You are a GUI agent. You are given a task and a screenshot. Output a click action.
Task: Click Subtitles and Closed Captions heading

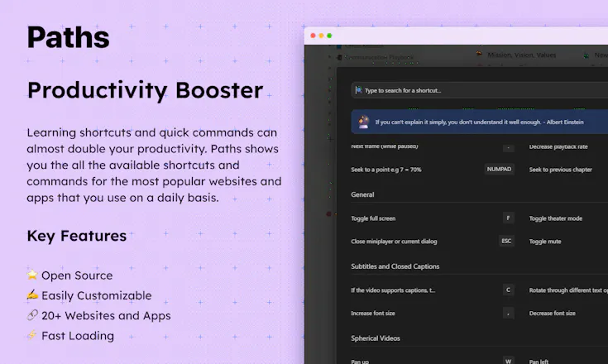(x=395, y=266)
